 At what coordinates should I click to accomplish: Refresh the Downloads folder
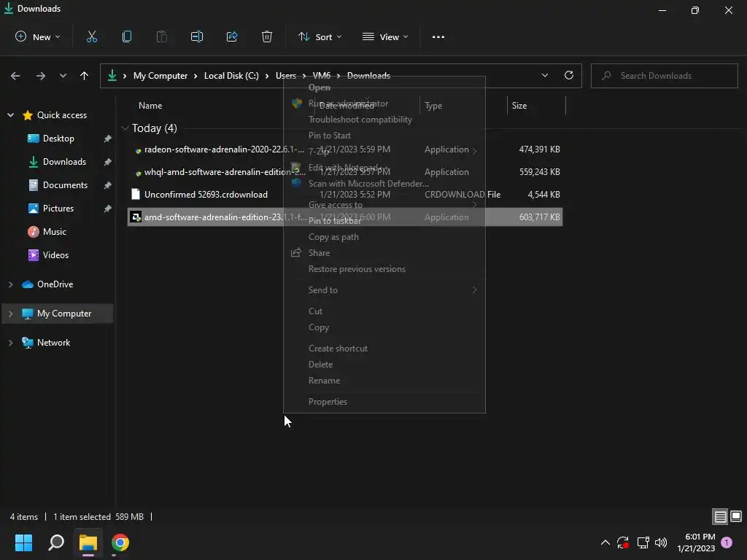pos(569,75)
